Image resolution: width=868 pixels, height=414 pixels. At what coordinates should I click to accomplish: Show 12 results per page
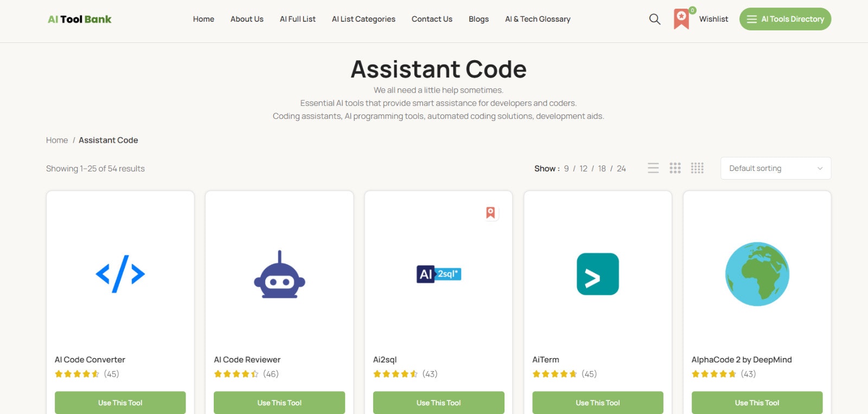click(583, 169)
